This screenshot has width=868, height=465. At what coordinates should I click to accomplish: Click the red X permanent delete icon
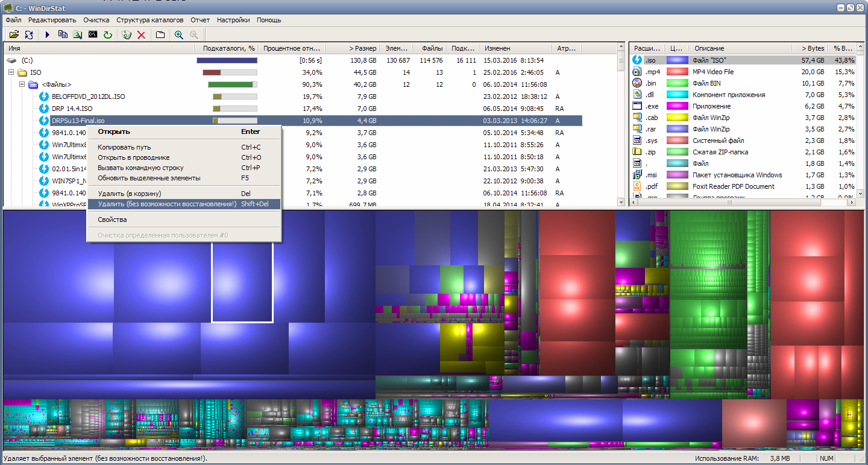pyautogui.click(x=141, y=35)
